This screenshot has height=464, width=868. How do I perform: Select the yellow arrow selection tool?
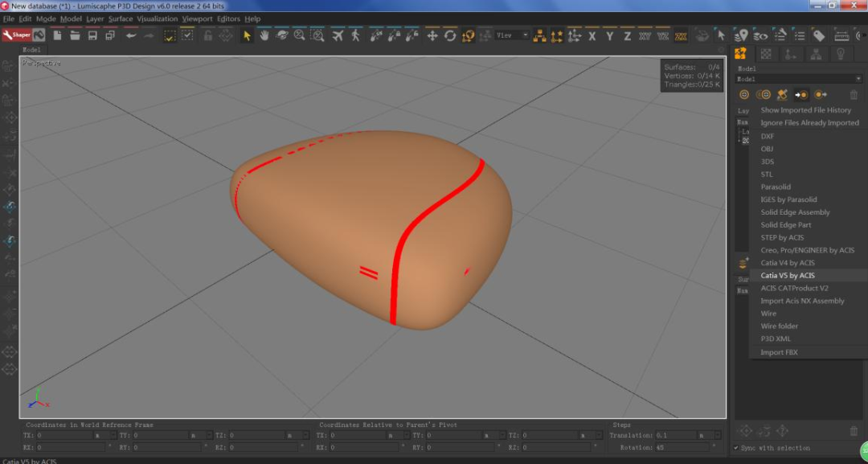click(247, 35)
